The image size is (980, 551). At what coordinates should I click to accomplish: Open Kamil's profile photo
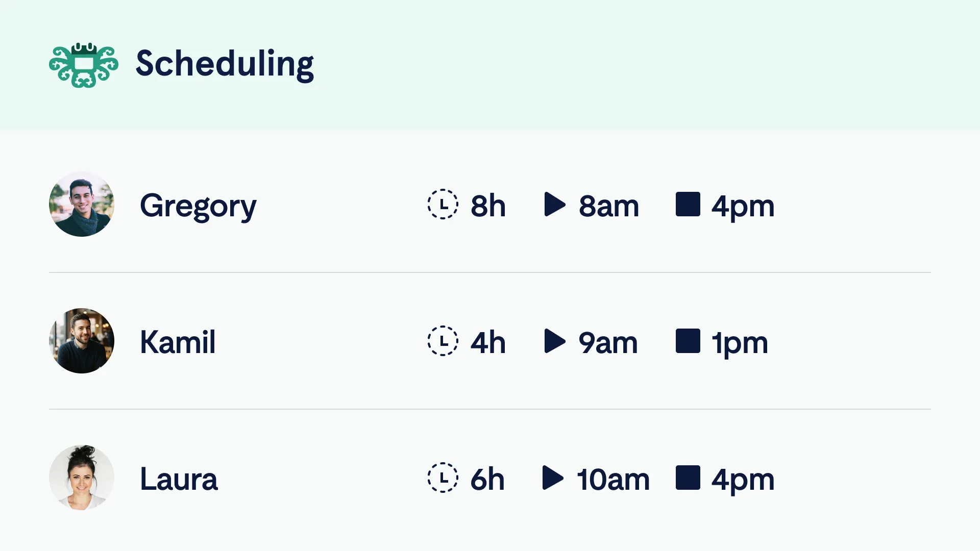pyautogui.click(x=82, y=341)
